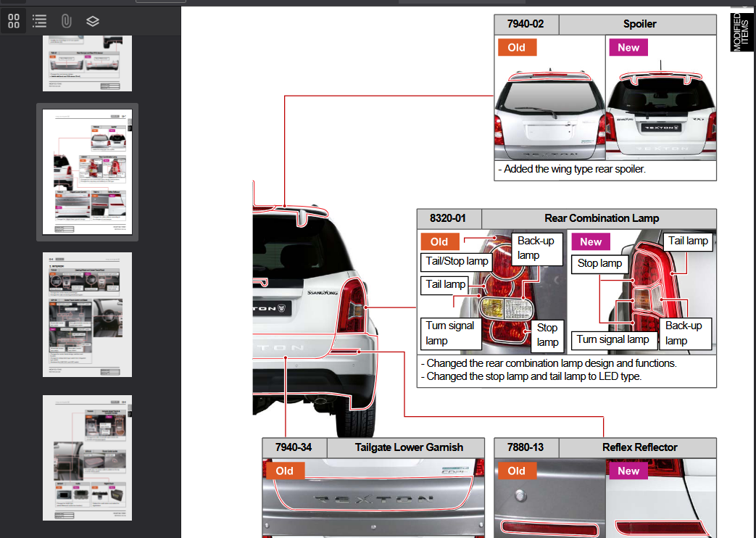The width and height of the screenshot is (756, 538).
Task: Click part number '7880-13'
Action: (526, 447)
